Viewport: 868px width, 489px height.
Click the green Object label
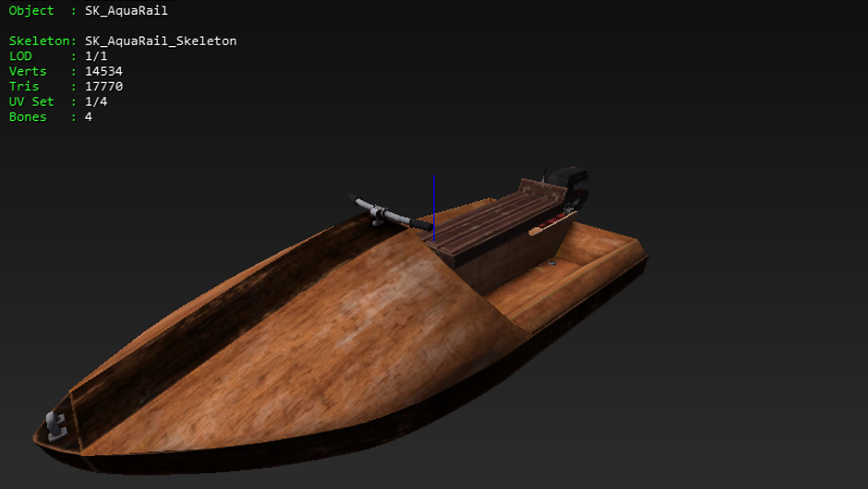click(x=31, y=10)
